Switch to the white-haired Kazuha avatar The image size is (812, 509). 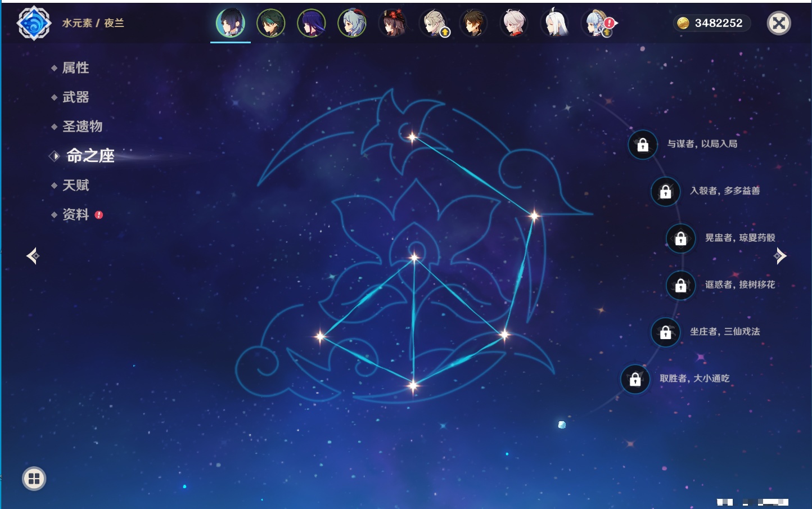click(x=514, y=23)
